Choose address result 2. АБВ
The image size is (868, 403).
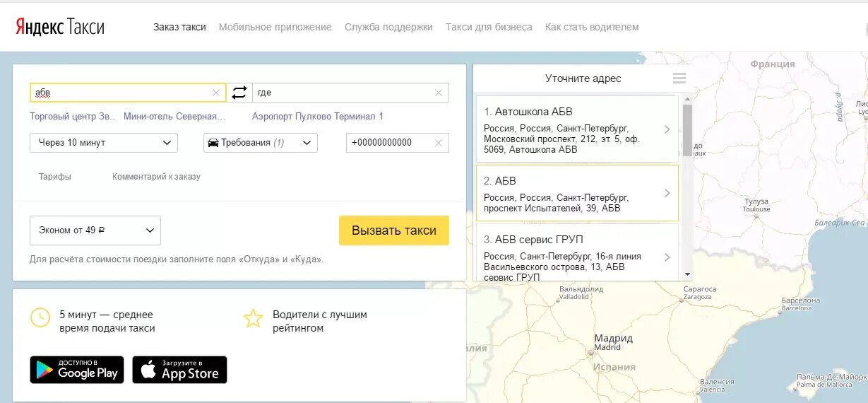coord(577,193)
